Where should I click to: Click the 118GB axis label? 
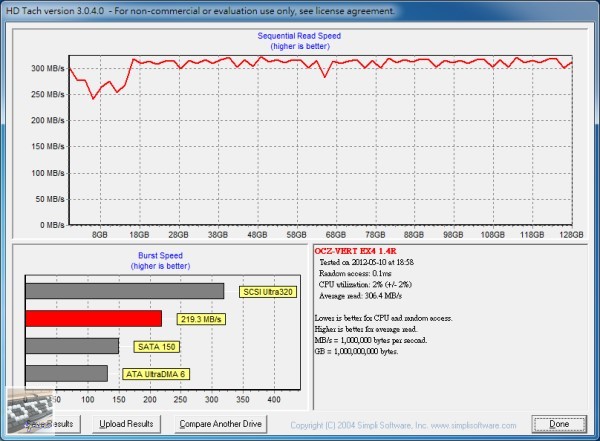532,235
